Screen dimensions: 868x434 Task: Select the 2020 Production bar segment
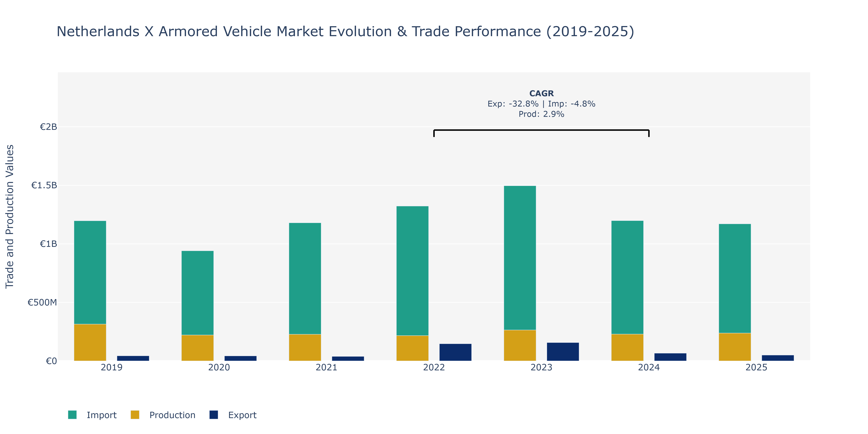197,348
